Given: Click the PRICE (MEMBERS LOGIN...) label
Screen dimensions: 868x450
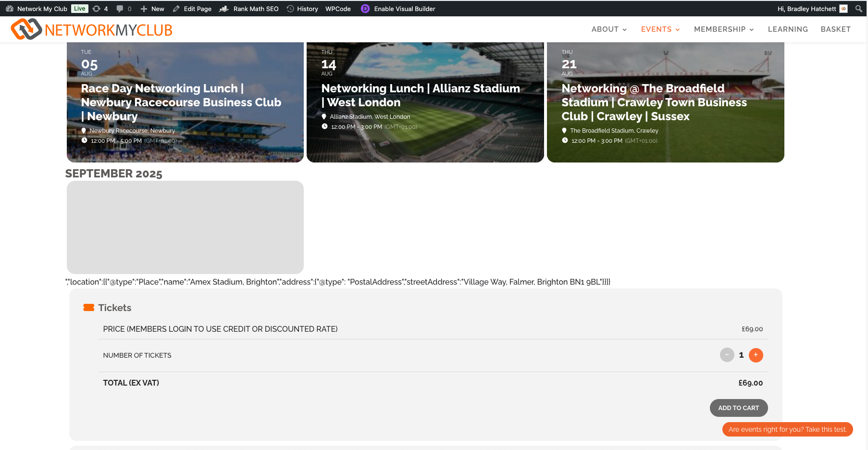Looking at the screenshot, I should [x=220, y=329].
